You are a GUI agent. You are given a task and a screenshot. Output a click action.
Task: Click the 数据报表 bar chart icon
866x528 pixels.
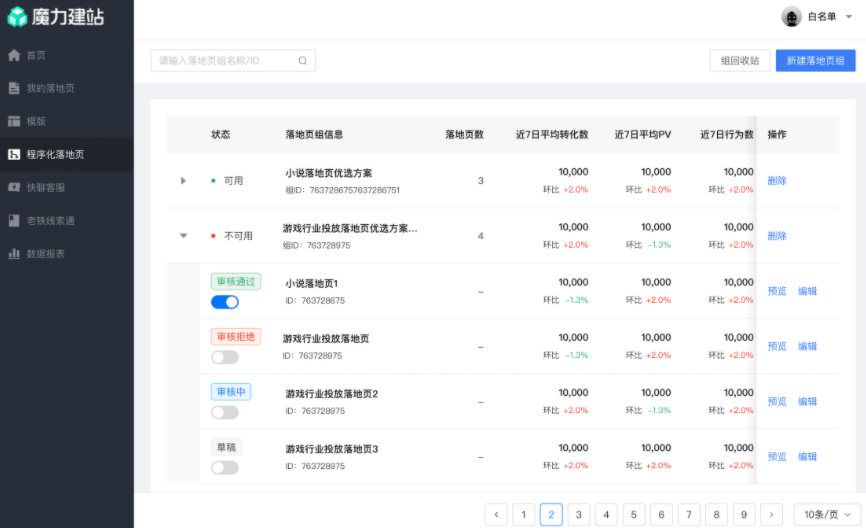(x=14, y=254)
